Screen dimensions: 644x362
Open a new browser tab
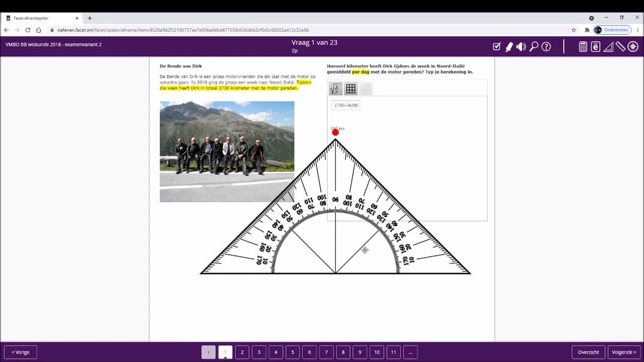90,18
